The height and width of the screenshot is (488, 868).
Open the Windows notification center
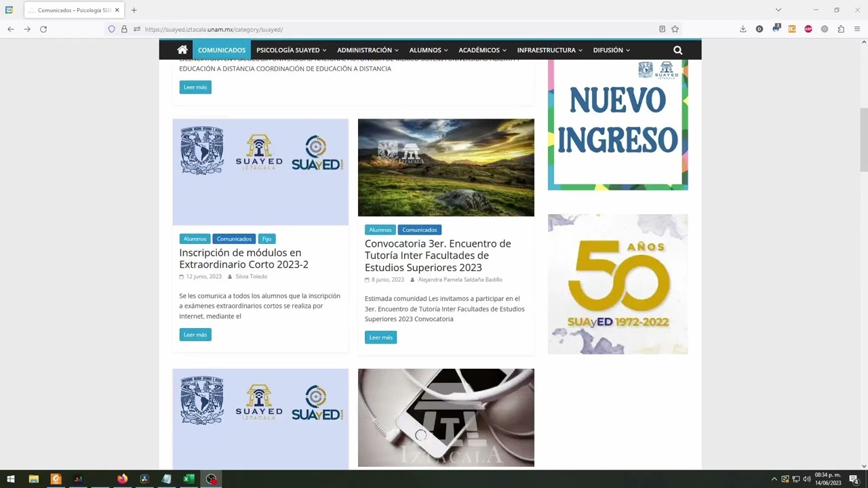(x=854, y=479)
